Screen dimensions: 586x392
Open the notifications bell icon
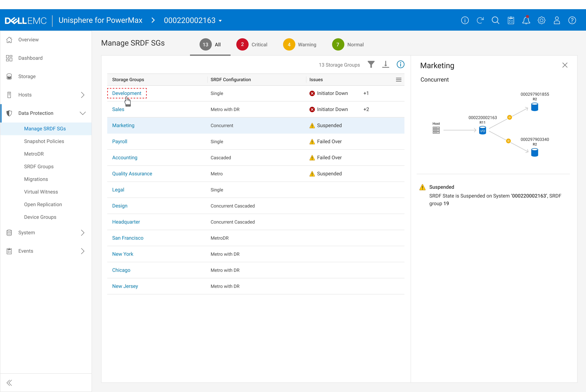tap(526, 20)
